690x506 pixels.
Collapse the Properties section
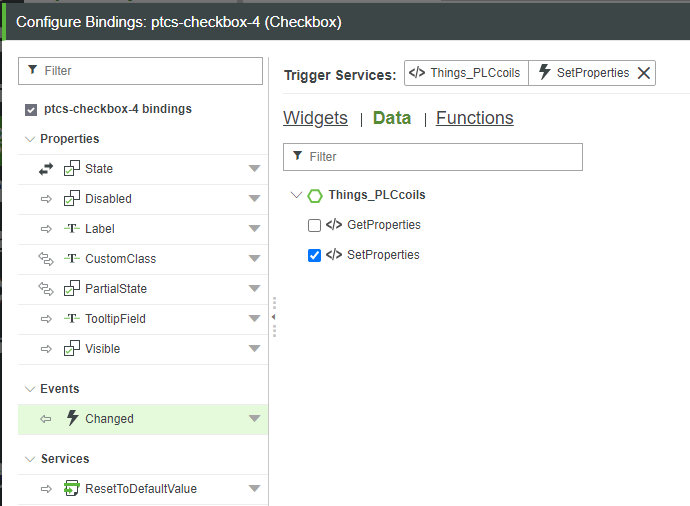pyautogui.click(x=29, y=139)
